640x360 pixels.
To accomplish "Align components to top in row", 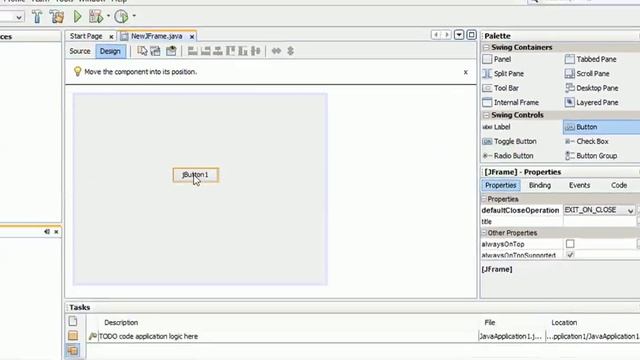I will pos(231,51).
